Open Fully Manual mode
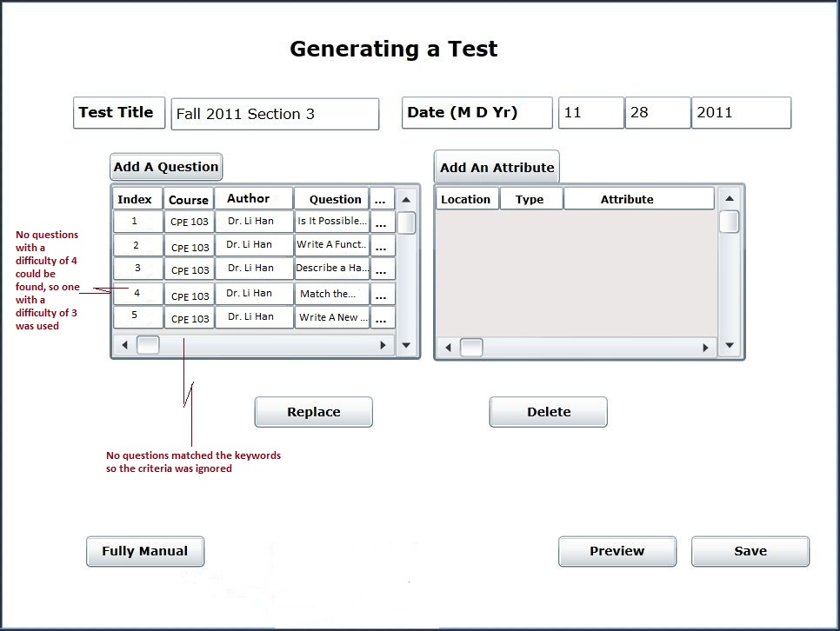Screen dimensions: 840x631 click(145, 551)
